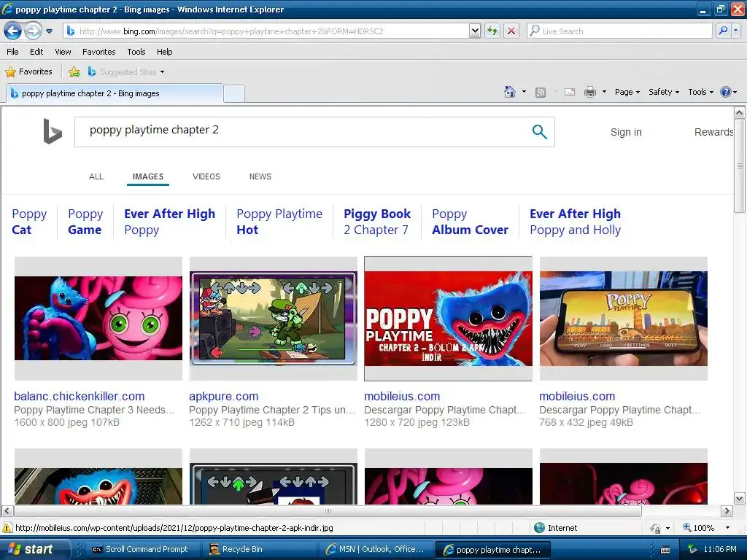Open the Poppy Playtime Bölüm 2 APK thumbnail

449,318
